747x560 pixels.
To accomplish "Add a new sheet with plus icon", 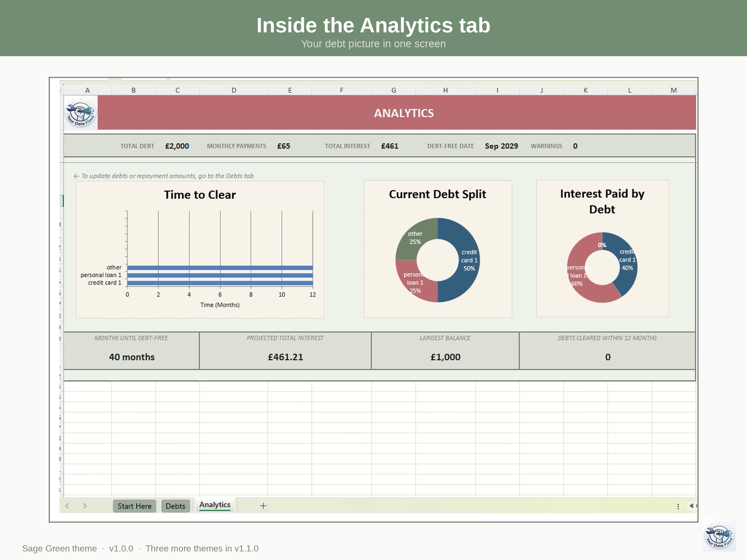I will (264, 506).
